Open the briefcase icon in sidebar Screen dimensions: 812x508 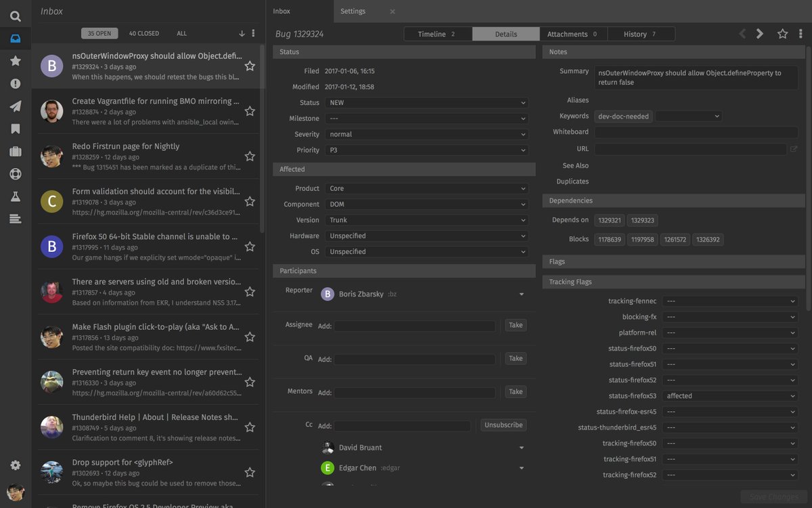tap(16, 151)
